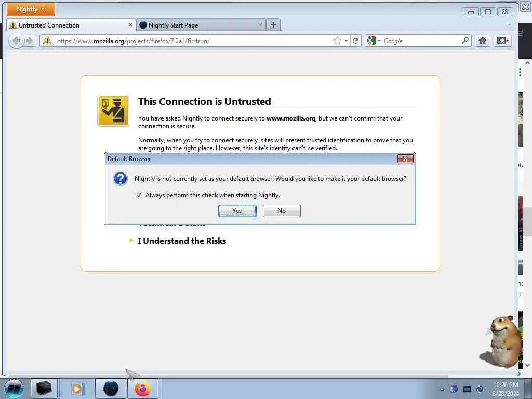Click No in Default Browser dialog
Image resolution: width=532 pixels, height=399 pixels.
pos(282,211)
